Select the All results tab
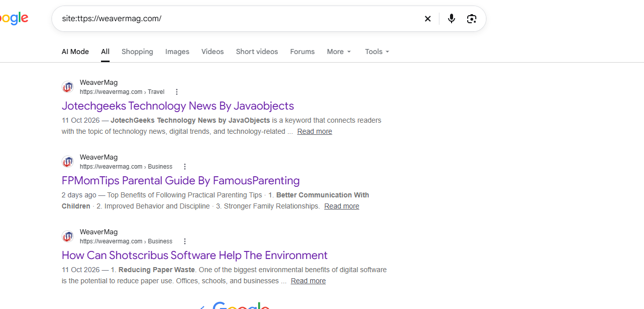644x309 pixels. click(105, 51)
